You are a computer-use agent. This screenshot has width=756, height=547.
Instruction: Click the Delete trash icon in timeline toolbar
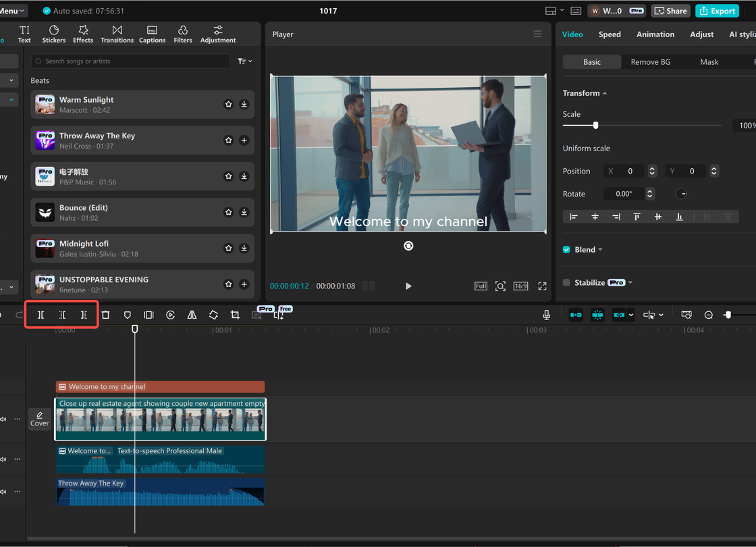(x=105, y=315)
